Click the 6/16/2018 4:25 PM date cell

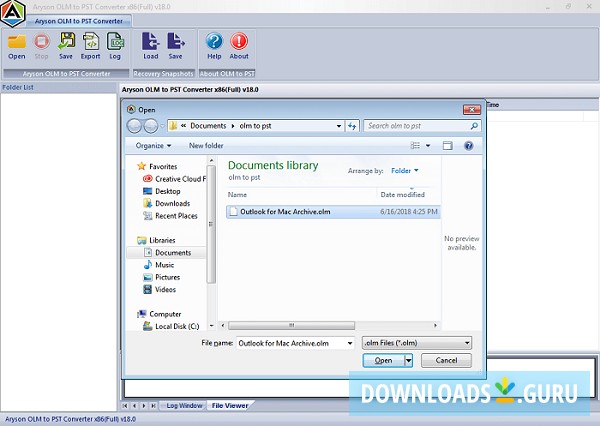[409, 212]
